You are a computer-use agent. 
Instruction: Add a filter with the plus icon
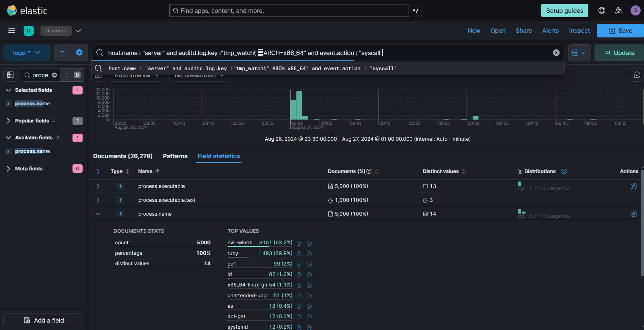[x=79, y=53]
